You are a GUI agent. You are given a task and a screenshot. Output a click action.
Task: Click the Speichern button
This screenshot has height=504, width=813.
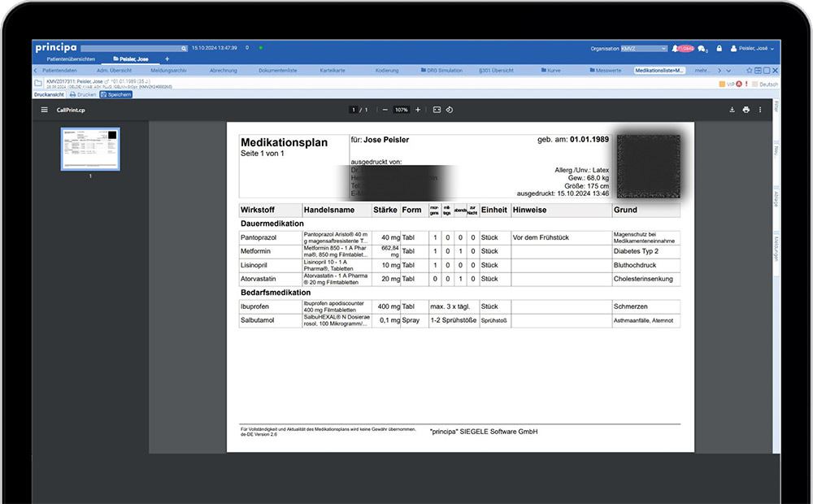click(x=115, y=94)
